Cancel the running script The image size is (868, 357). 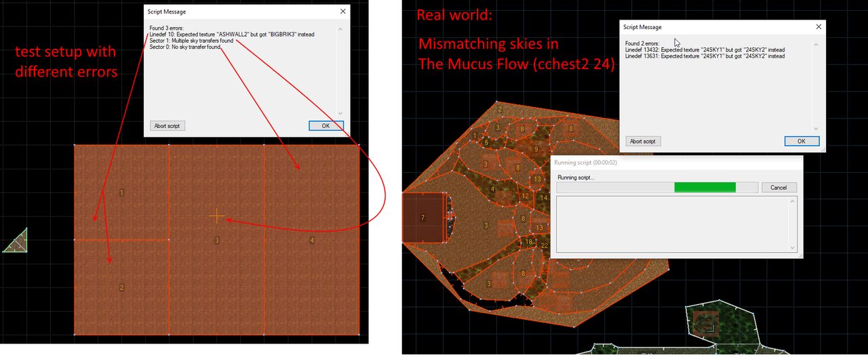coord(779,188)
